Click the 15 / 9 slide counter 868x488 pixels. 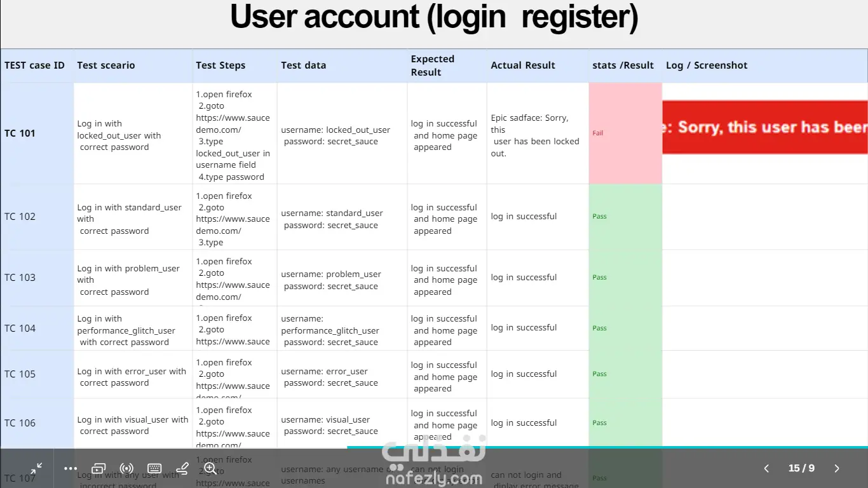click(x=801, y=468)
